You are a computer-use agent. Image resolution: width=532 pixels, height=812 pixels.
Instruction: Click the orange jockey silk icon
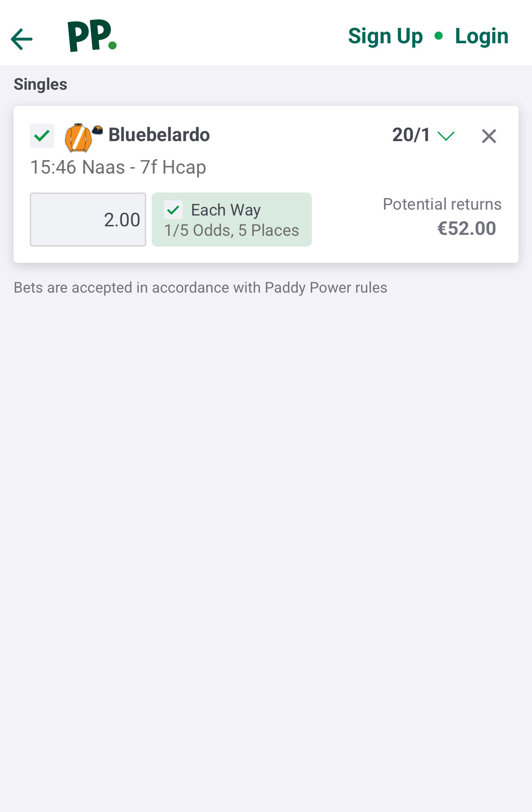point(78,138)
